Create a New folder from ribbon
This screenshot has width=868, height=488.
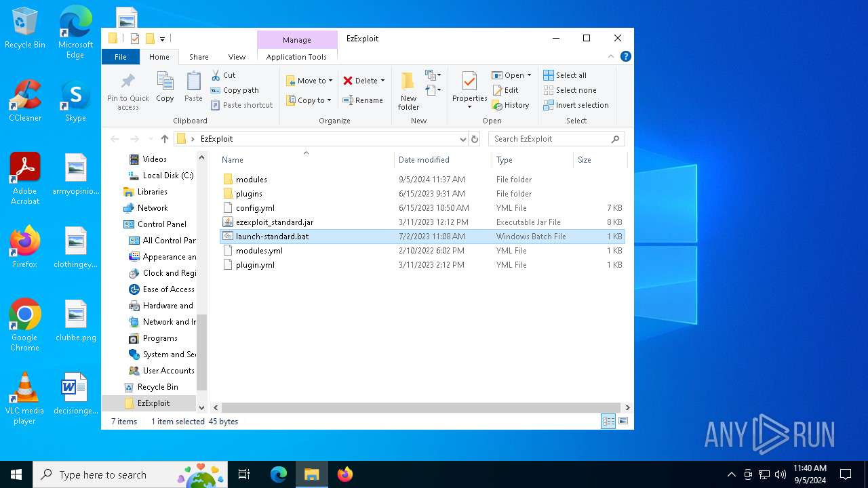408,91
